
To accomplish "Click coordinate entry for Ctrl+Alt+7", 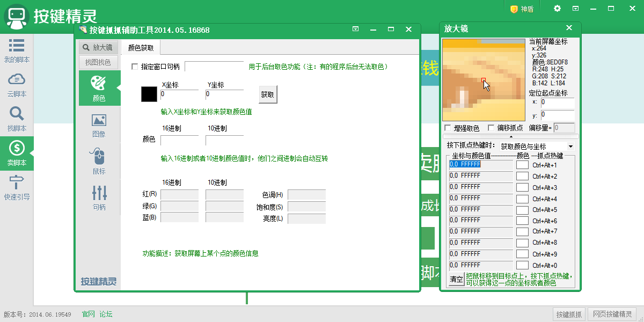I will tap(481, 232).
